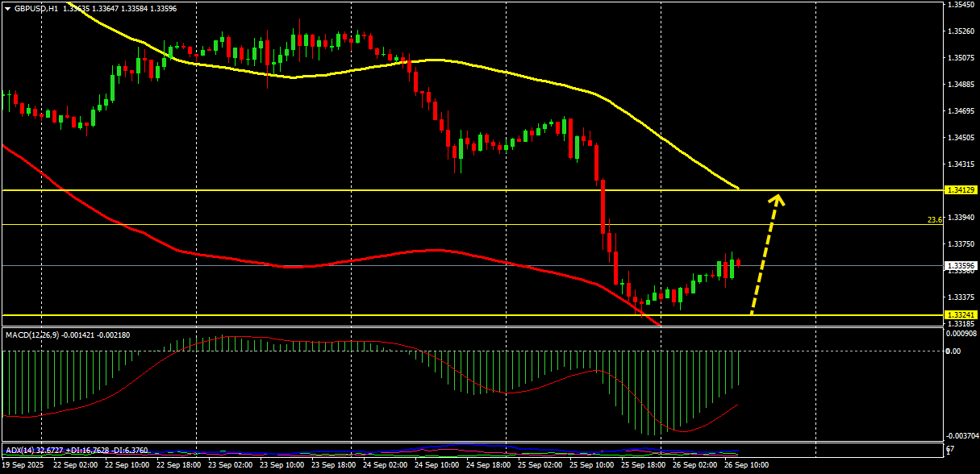Click the 1.33750 value on price scale
Viewport: 980px width, 474px height.
click(x=961, y=243)
